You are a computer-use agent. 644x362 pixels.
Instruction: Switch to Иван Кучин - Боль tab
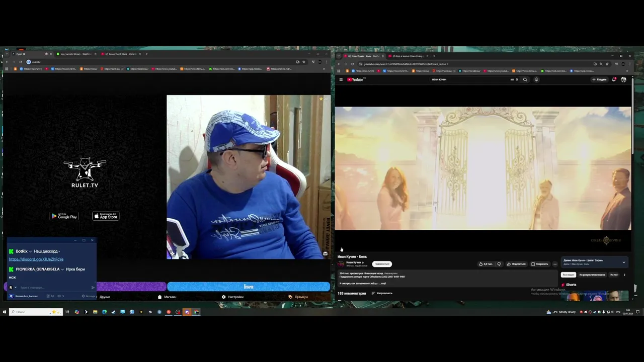(x=364, y=56)
